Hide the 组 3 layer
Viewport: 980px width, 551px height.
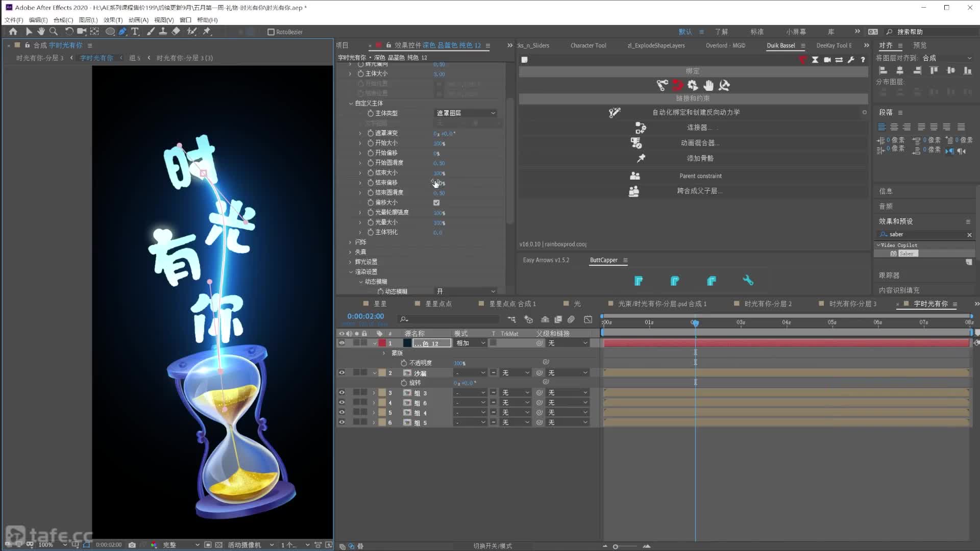341,393
